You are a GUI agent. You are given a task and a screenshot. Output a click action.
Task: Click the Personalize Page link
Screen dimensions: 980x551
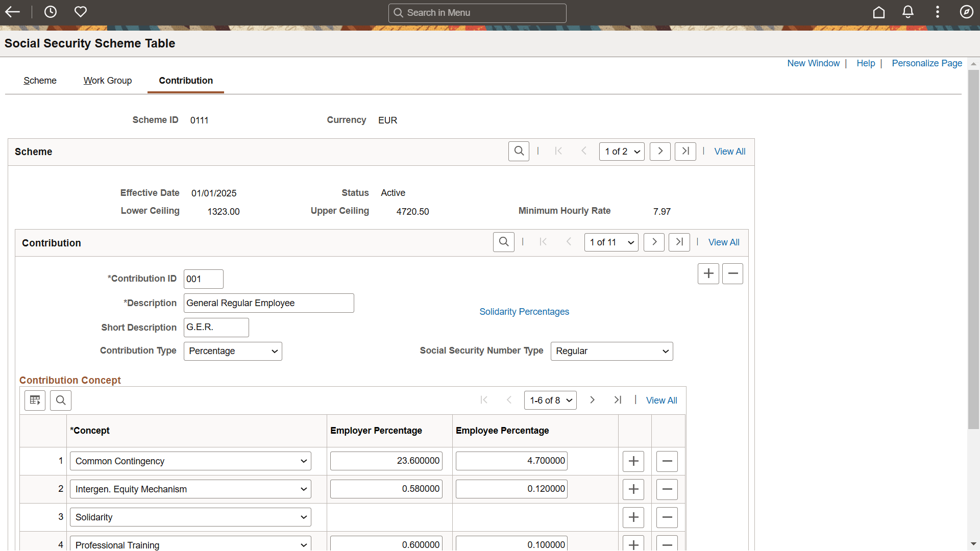click(926, 63)
